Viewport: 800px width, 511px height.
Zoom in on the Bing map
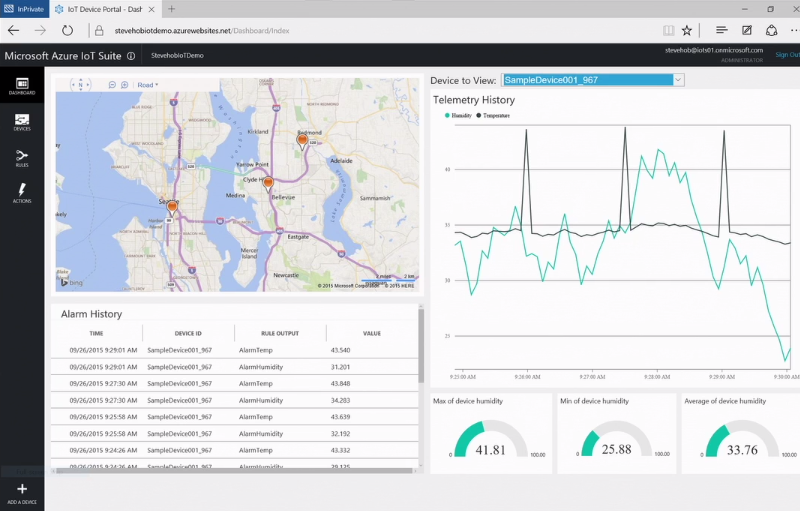pos(124,85)
